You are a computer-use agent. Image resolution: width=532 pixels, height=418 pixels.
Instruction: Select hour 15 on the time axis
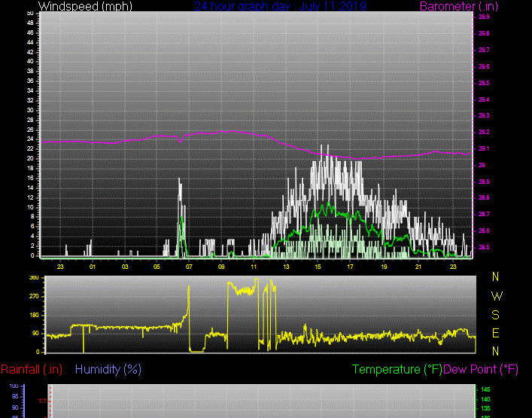coord(318,267)
